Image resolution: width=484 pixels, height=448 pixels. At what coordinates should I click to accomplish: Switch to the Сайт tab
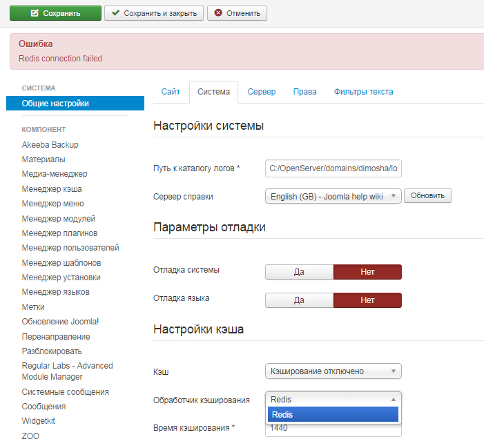coord(171,92)
